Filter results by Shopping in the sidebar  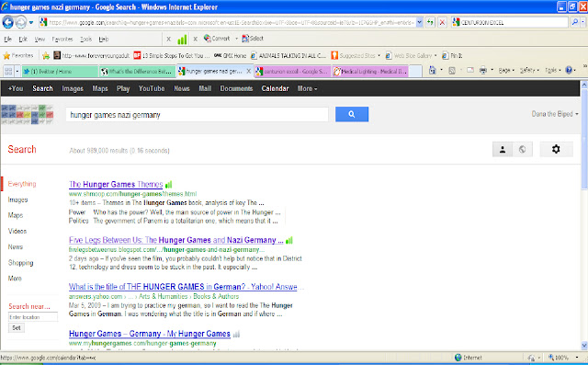click(x=20, y=263)
